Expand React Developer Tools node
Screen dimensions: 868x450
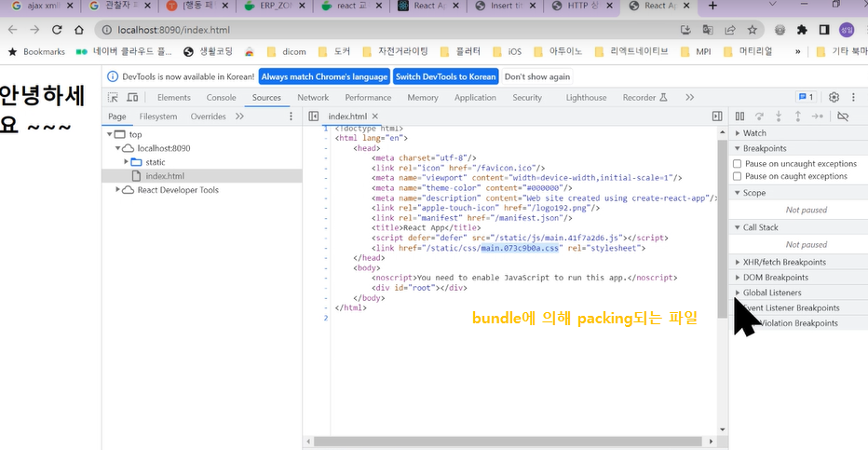point(118,190)
